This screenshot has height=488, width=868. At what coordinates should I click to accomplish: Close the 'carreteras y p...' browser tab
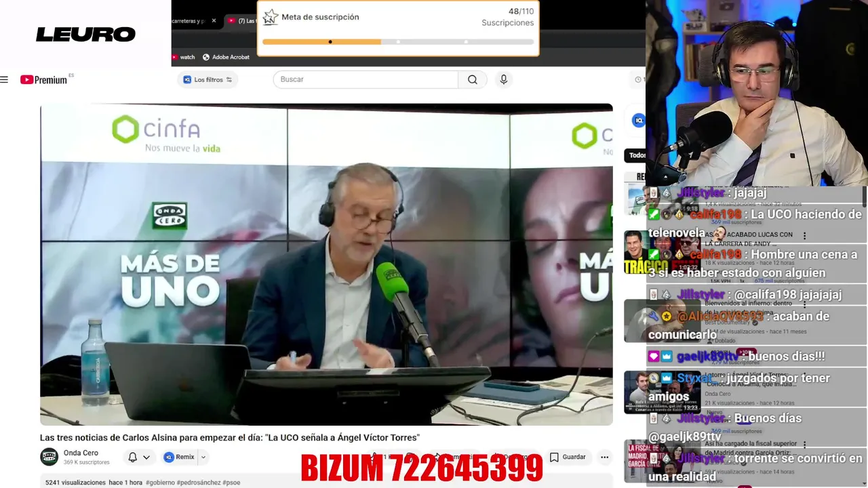pos(214,21)
